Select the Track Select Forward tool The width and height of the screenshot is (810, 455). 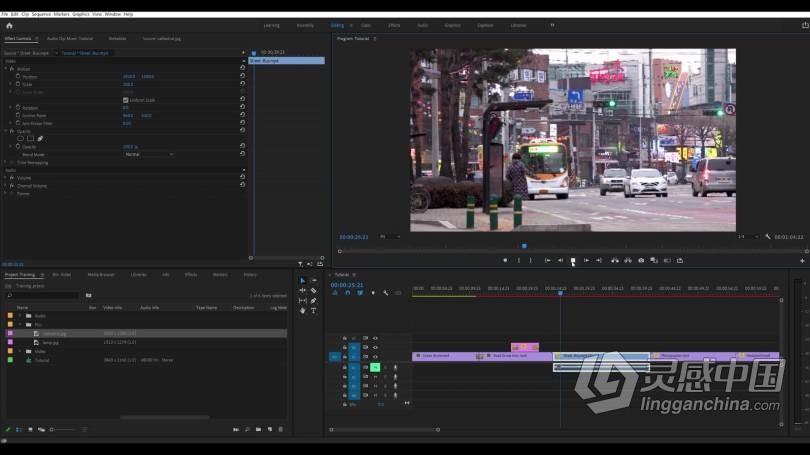click(x=314, y=280)
